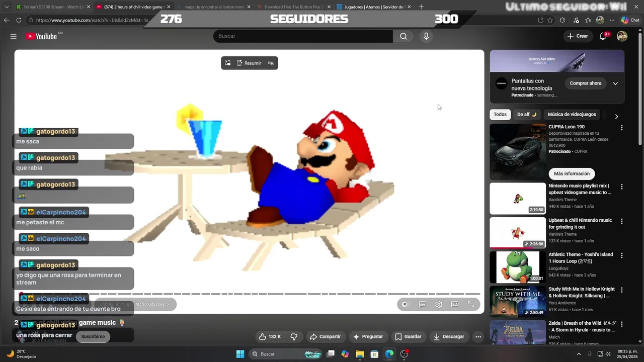This screenshot has height=362, width=644.
Task: Show the next filter chips with the arrow
Action: (616, 116)
